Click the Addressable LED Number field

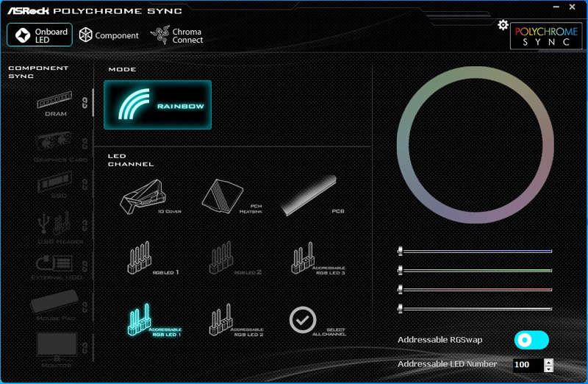[528, 365]
